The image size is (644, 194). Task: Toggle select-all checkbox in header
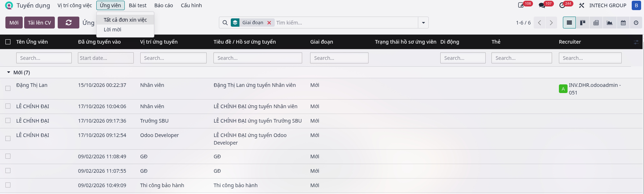pyautogui.click(x=8, y=42)
